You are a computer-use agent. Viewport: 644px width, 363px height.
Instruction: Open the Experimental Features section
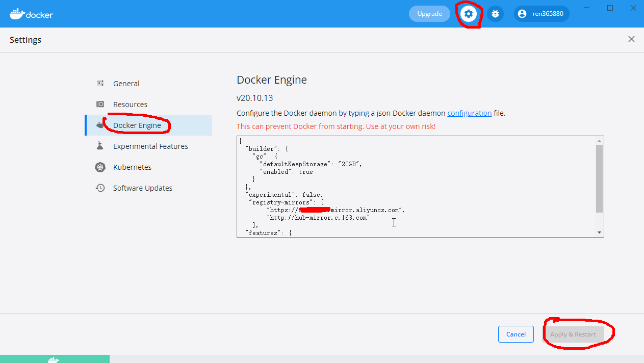pyautogui.click(x=148, y=146)
